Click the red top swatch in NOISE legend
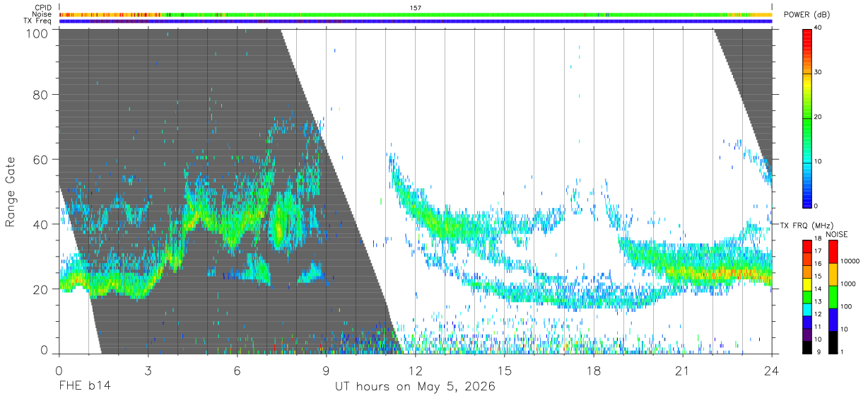The width and height of the screenshot is (868, 401). click(833, 252)
